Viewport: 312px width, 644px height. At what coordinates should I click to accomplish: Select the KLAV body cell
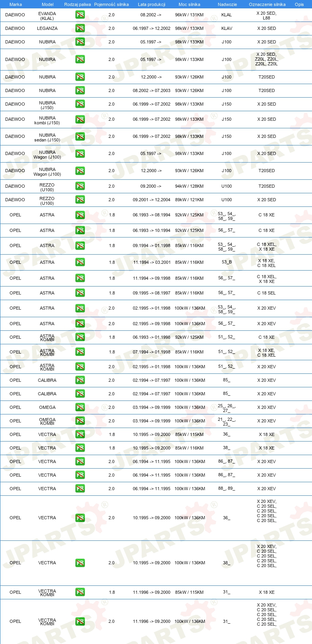pos(227,28)
